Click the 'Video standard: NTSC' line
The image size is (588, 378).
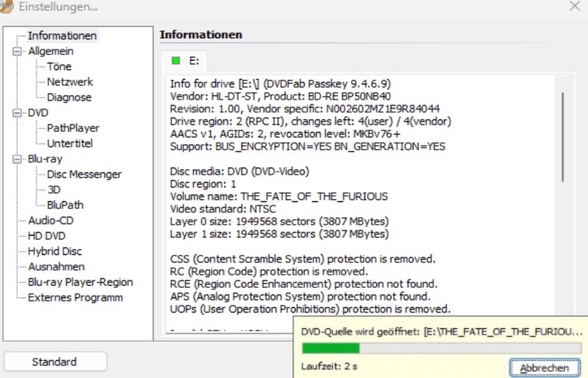[223, 209]
